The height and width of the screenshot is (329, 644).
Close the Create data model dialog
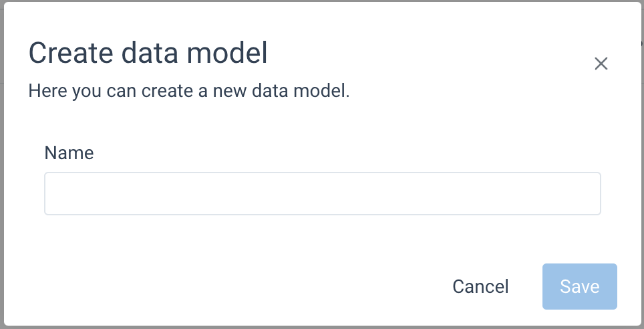click(601, 64)
